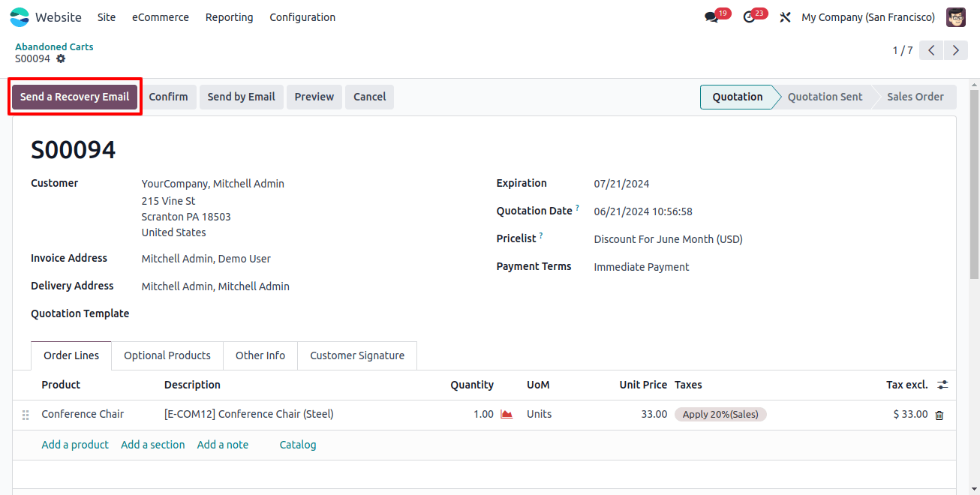Screen dimensions: 980x495
Task: Click the Cancel button
Action: coord(369,97)
